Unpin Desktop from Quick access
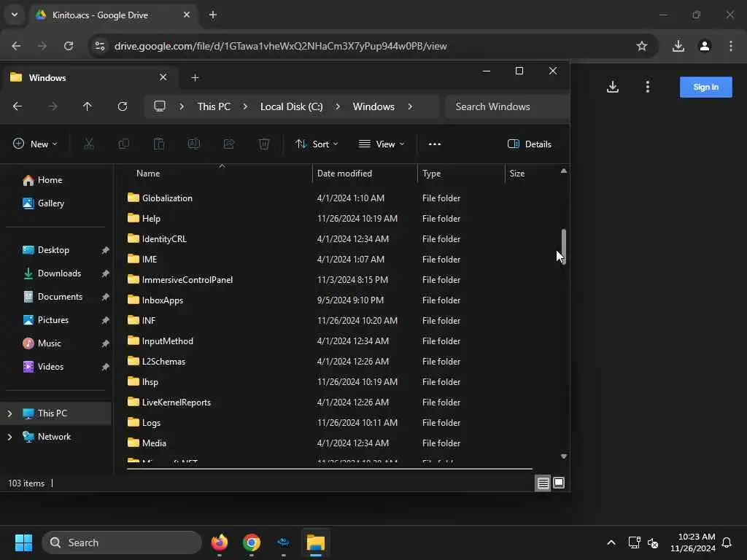 105,250
